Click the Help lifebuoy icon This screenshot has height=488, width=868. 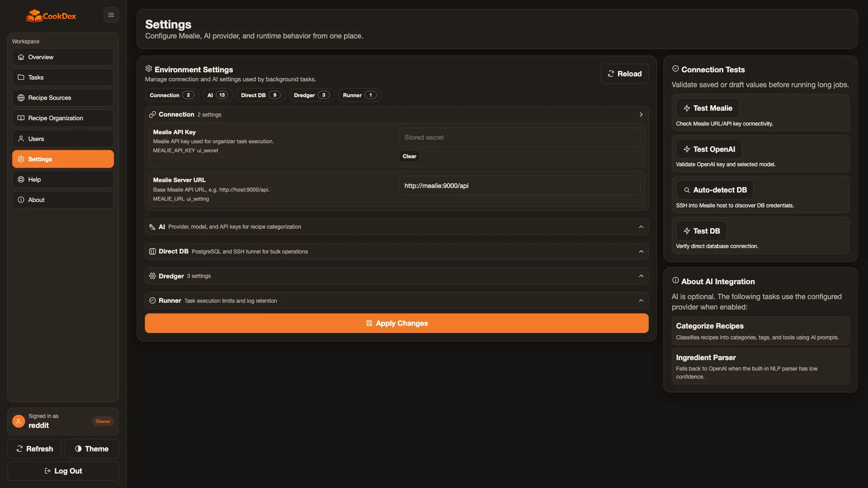click(x=21, y=179)
